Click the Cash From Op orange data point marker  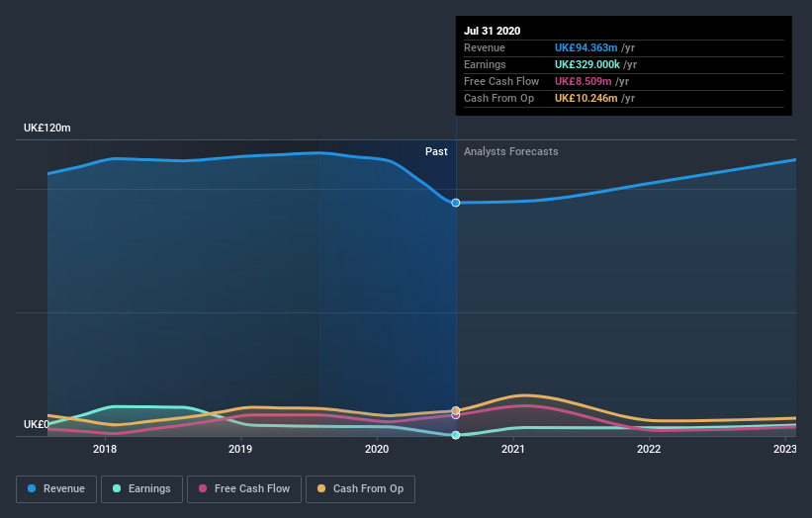coord(456,410)
